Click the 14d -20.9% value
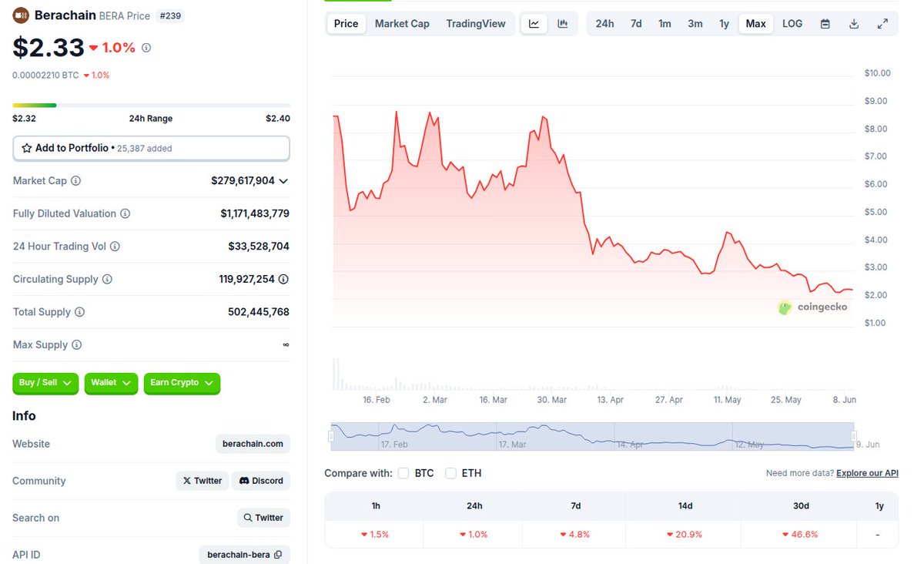This screenshot has height=564, width=924. 685,534
